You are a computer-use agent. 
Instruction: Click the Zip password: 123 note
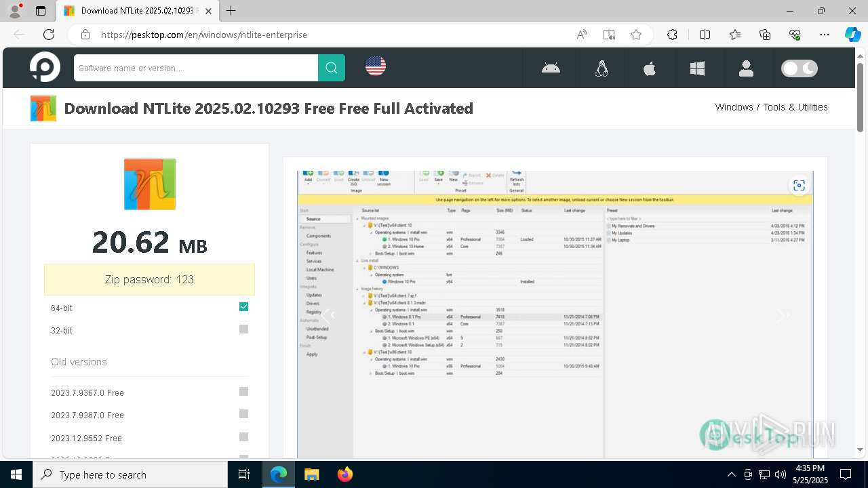tap(149, 279)
